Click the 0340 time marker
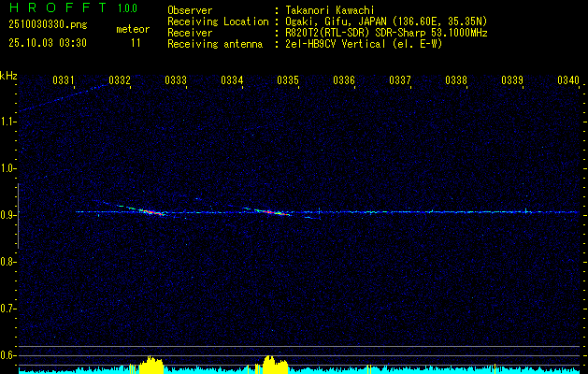 click(568, 80)
